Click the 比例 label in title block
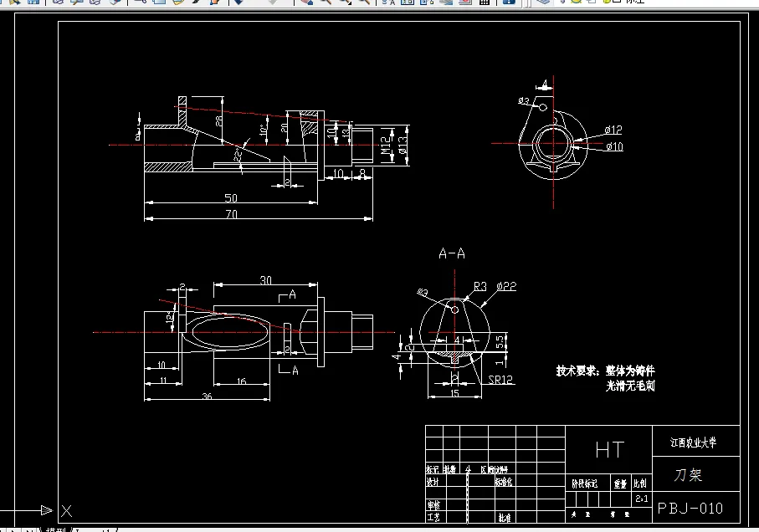 click(639, 483)
